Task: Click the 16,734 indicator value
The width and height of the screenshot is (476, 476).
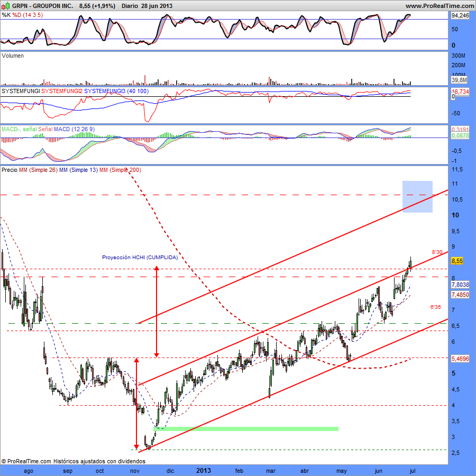Action: [x=460, y=91]
